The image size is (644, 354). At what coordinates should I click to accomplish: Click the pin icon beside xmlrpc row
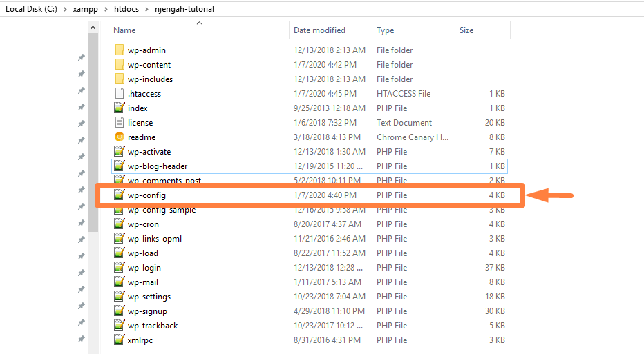click(x=82, y=340)
